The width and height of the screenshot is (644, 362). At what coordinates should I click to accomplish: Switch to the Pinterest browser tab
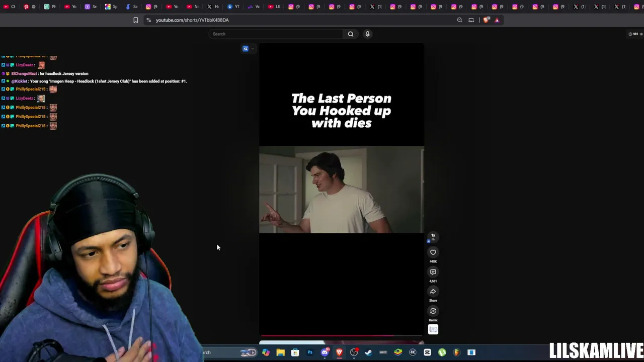pos(30,7)
